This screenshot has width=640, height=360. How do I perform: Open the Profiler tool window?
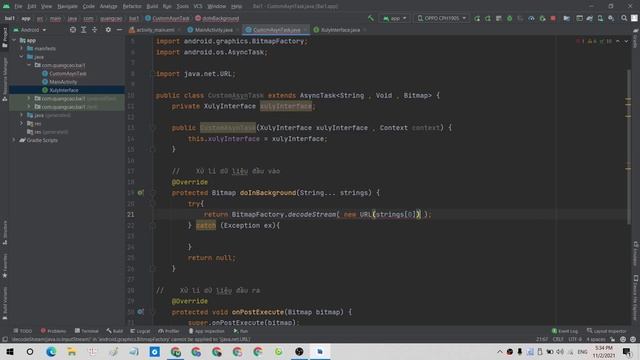[x=169, y=331]
